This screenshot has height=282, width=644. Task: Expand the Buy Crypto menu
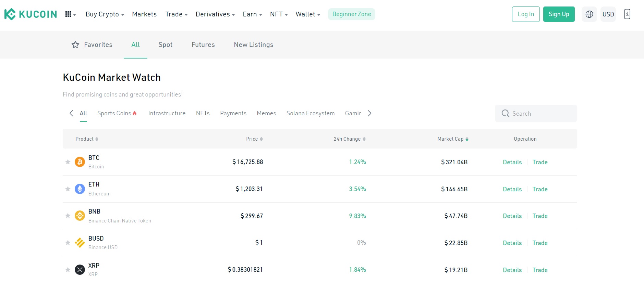(105, 14)
